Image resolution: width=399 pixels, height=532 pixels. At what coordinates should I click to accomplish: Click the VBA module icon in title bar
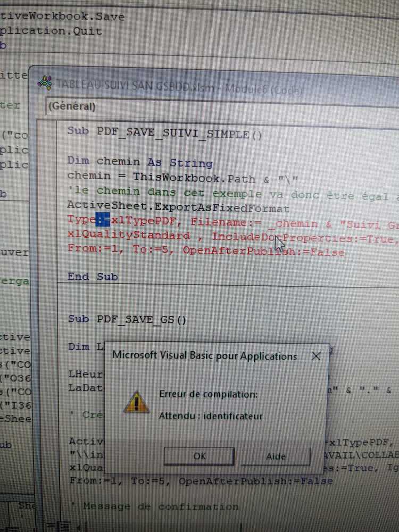tap(45, 83)
